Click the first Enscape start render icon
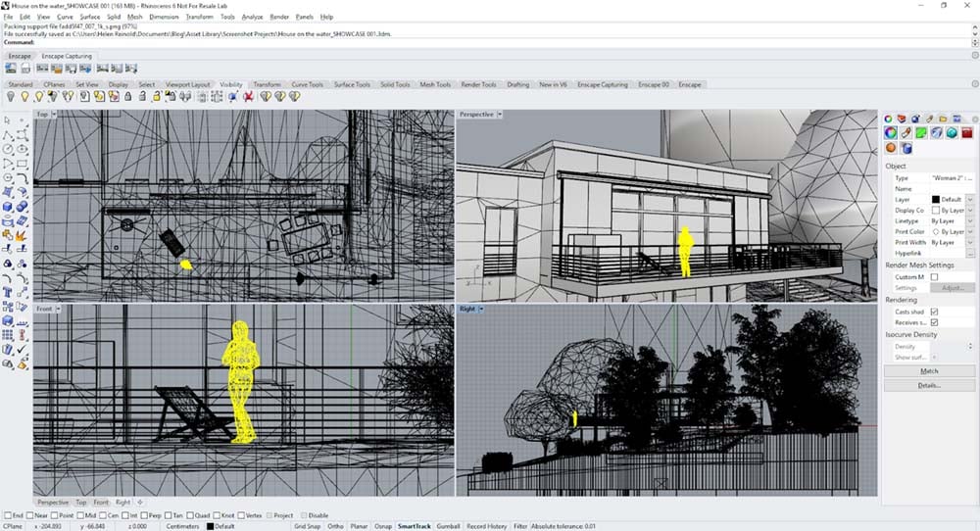 [11, 69]
